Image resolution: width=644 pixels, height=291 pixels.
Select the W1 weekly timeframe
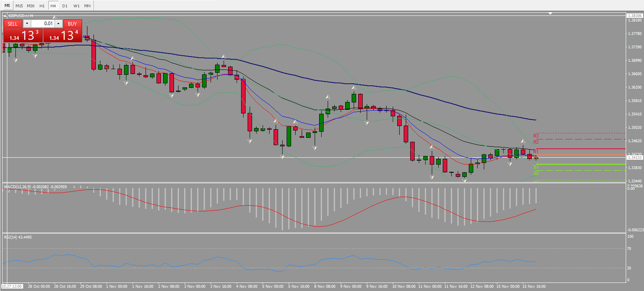pos(76,6)
